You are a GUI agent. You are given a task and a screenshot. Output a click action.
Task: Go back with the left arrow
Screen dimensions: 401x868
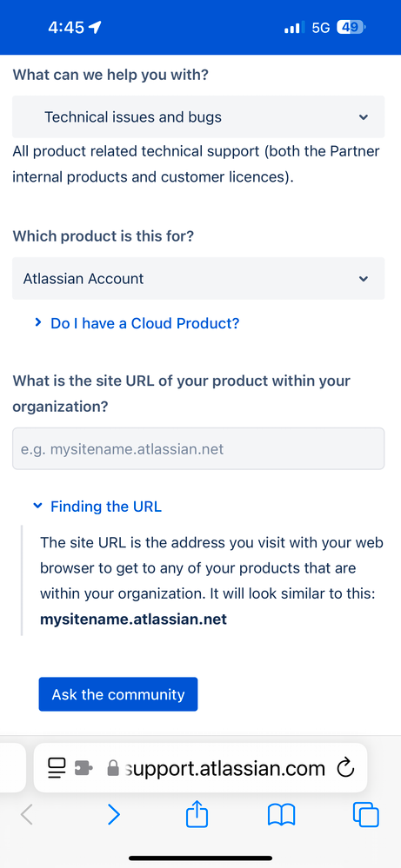(27, 814)
